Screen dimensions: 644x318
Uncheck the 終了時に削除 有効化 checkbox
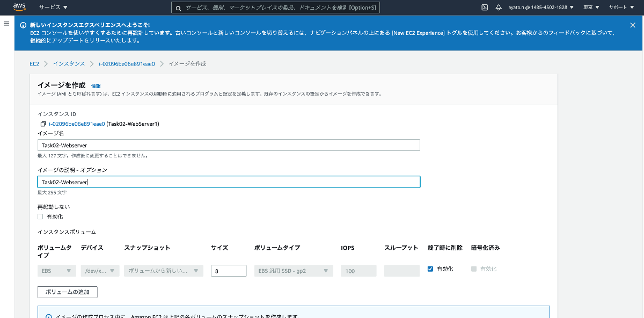(x=430, y=269)
